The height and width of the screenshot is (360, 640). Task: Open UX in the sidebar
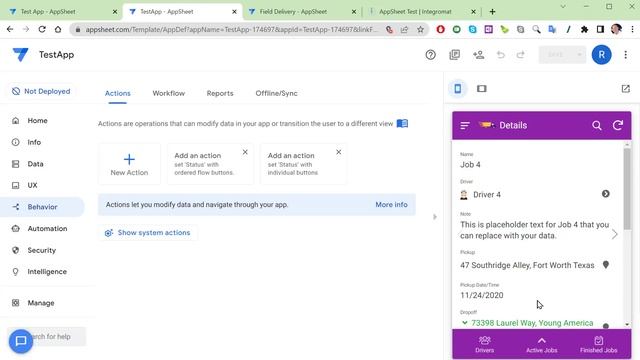pyautogui.click(x=42, y=185)
